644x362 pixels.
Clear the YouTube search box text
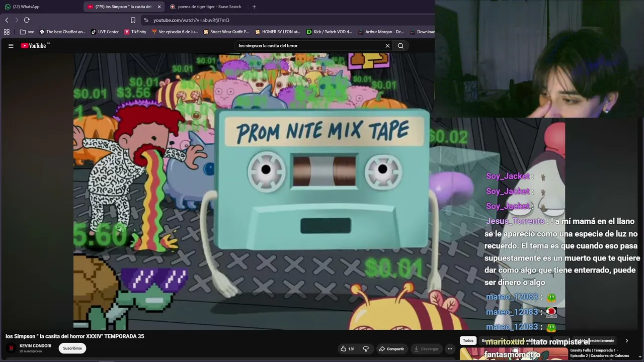387,46
